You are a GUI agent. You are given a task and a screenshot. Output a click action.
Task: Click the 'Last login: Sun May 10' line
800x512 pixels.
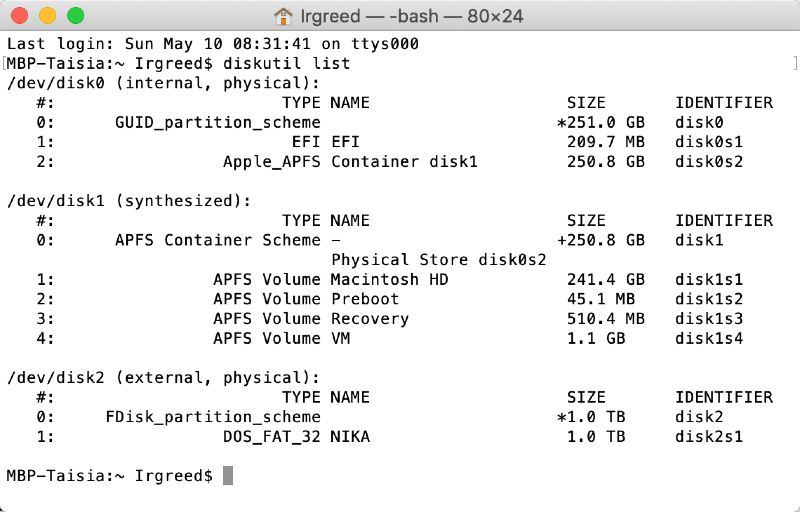click(x=213, y=44)
